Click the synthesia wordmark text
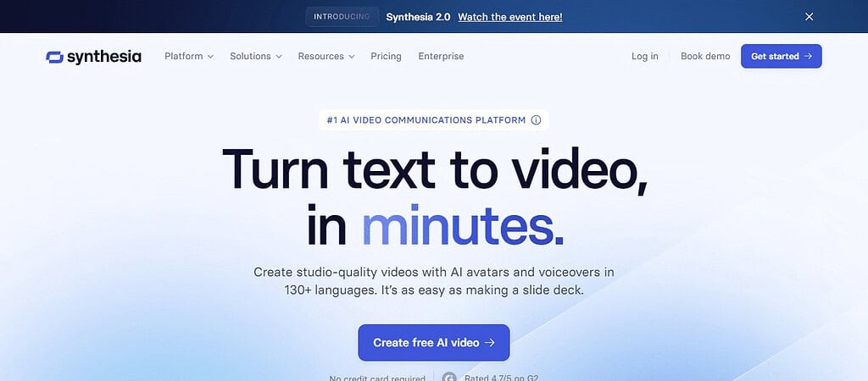 [104, 57]
